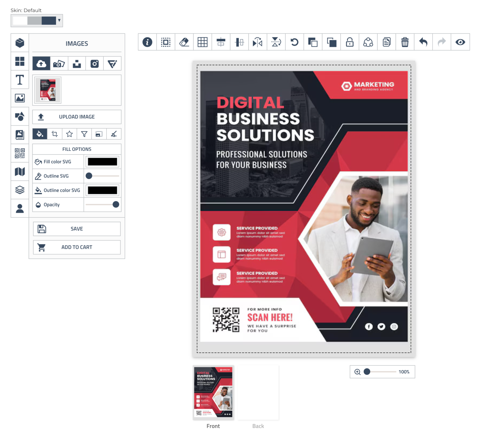Select the uploaded flyer image thumbnail
Viewport: 480px width, 448px height.
pyautogui.click(x=48, y=90)
